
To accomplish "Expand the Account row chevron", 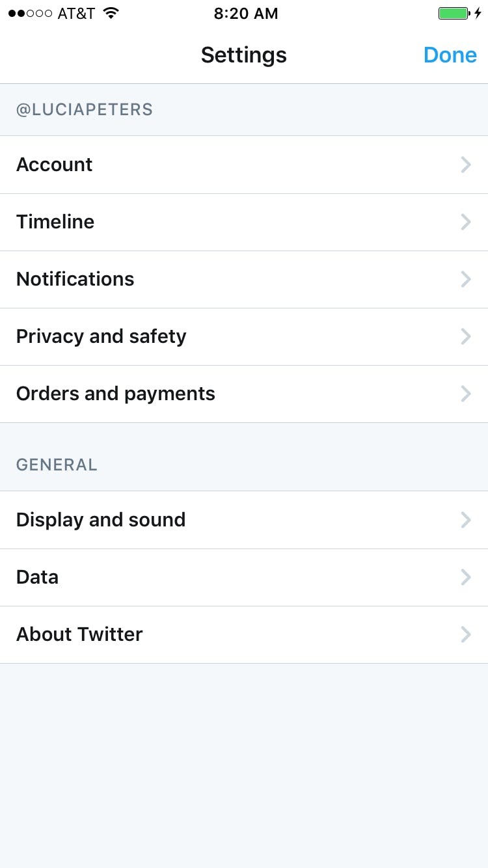I will tap(466, 165).
